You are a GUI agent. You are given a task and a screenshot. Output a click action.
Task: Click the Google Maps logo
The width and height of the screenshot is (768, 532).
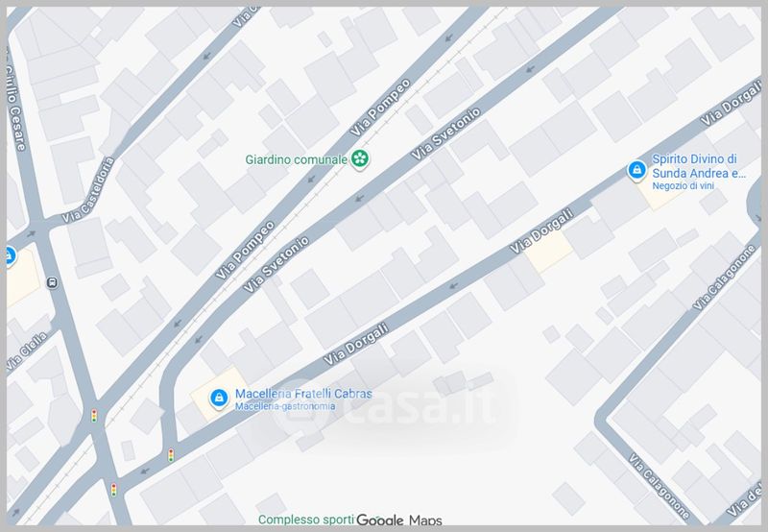399,520
